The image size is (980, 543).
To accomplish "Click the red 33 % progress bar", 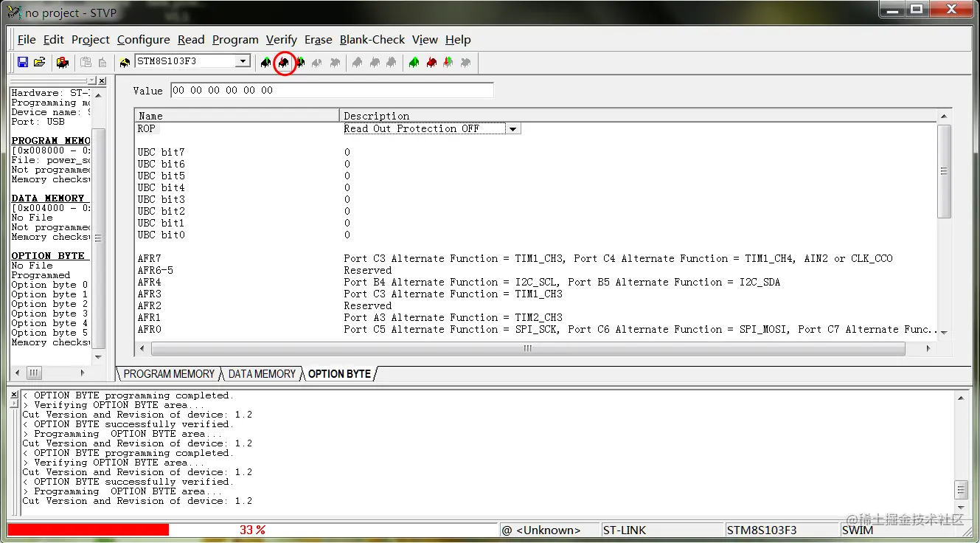I will pos(88,530).
